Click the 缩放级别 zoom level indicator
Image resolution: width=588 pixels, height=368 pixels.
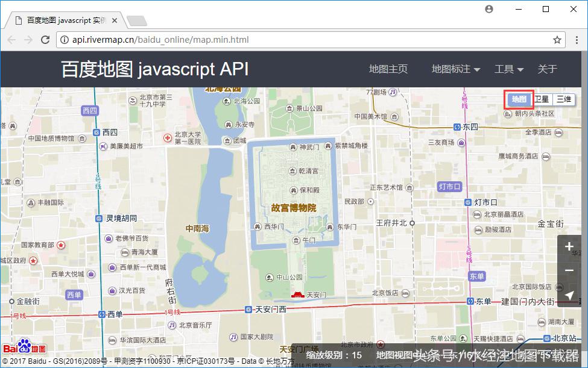[336, 355]
